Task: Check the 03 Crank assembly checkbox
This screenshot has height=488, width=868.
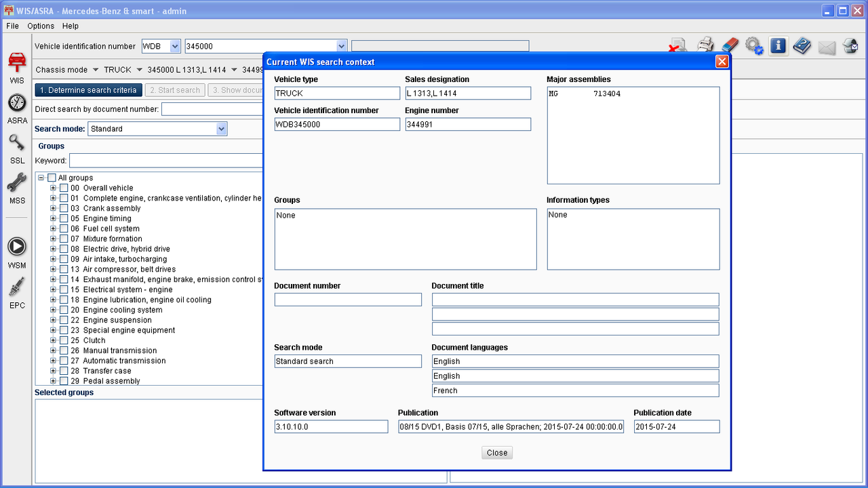Action: click(64, 209)
